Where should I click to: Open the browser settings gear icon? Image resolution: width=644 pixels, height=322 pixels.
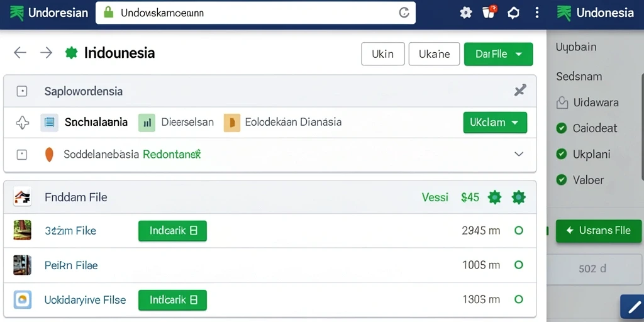click(x=466, y=13)
